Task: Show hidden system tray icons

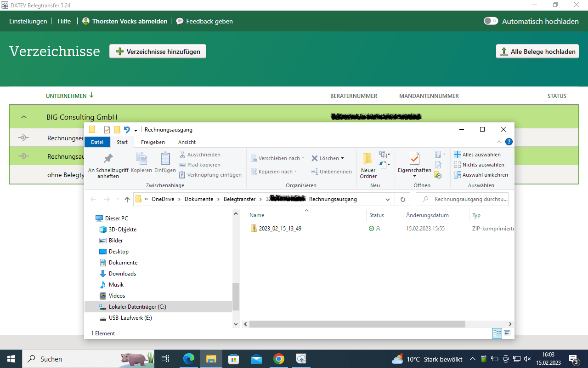Action: [x=472, y=359]
